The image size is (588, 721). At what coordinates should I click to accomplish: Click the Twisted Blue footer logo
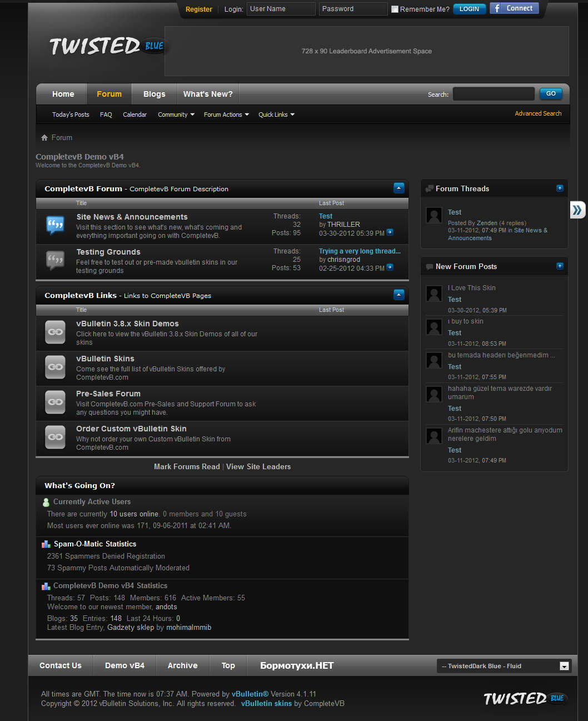(x=525, y=698)
